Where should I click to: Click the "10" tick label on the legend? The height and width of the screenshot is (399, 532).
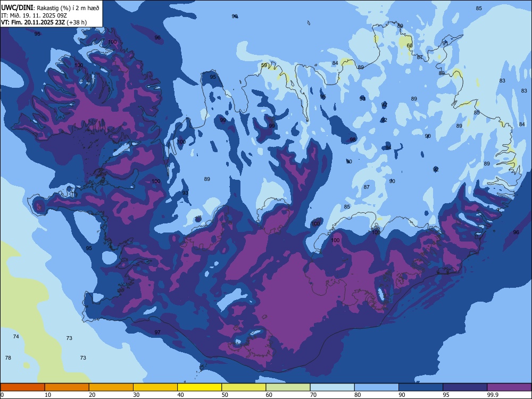(48, 395)
